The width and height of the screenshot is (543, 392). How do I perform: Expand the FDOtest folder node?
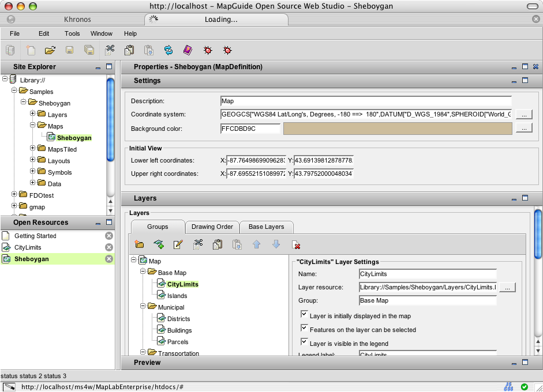[14, 195]
